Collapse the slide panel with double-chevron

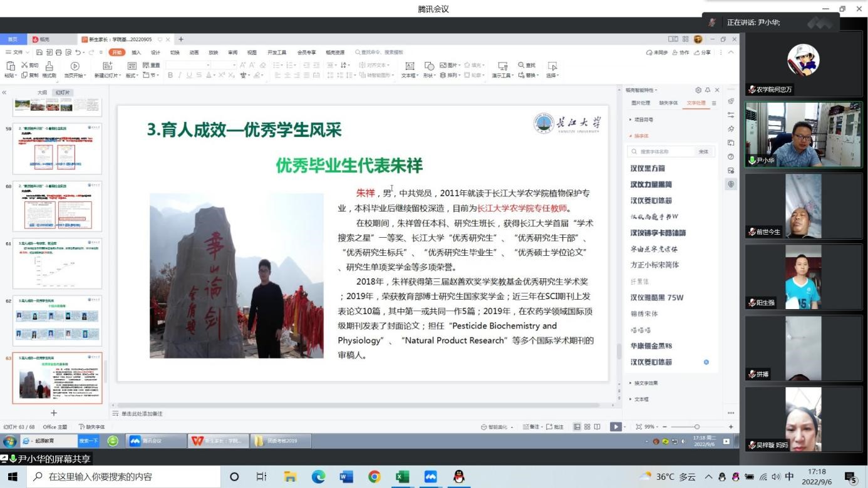coord(4,93)
